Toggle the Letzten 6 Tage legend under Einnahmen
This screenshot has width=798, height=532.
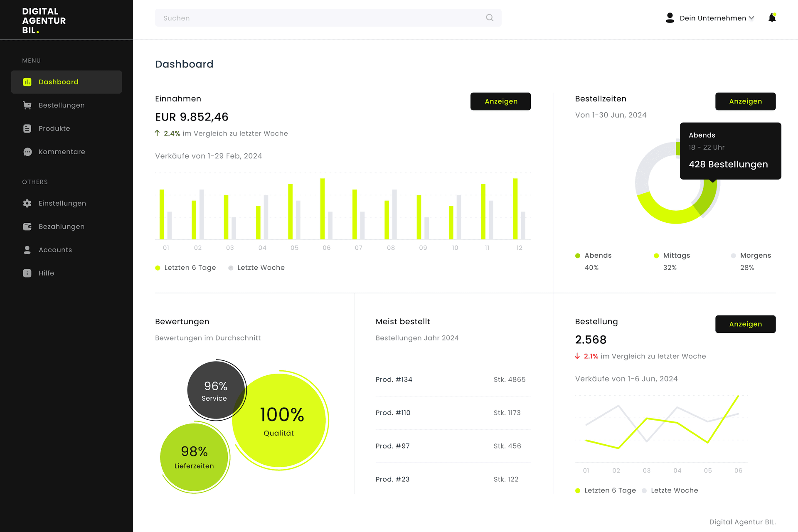[186, 268]
